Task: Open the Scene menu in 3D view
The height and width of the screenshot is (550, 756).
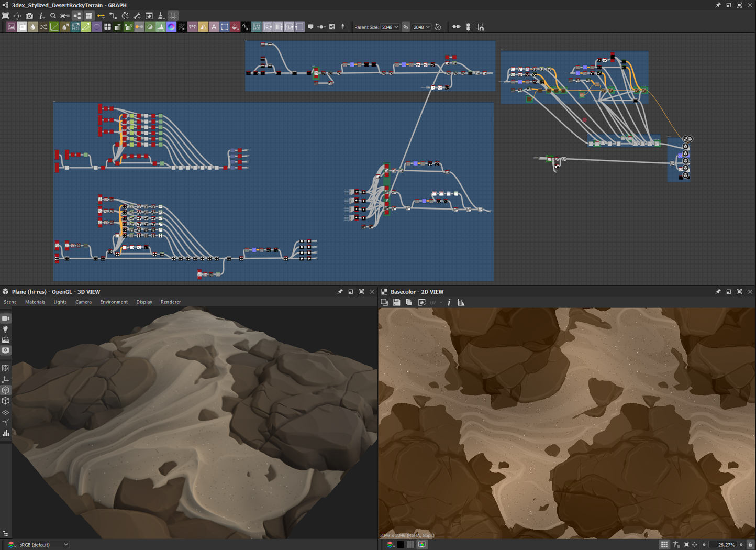Action: coord(10,302)
